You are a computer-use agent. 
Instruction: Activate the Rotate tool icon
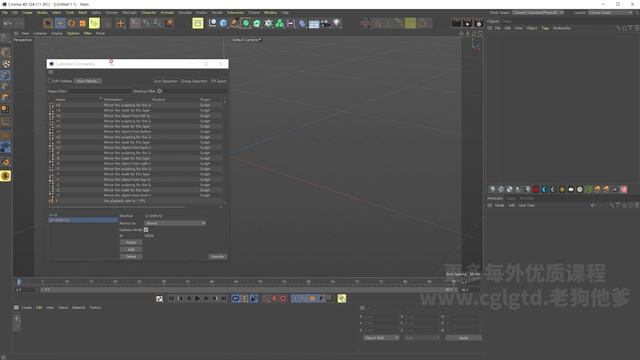[x=71, y=23]
